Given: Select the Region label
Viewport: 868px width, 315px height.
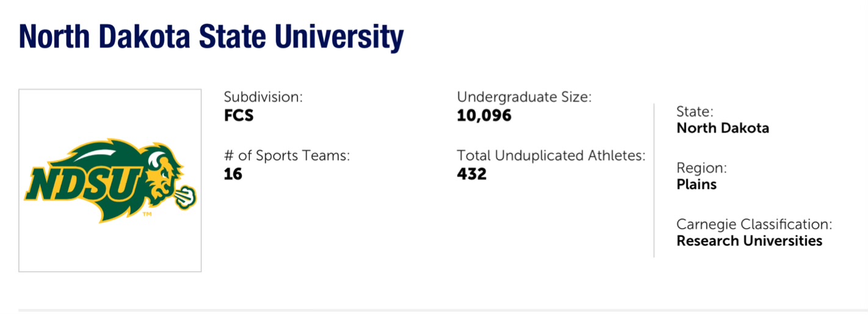Looking at the screenshot, I should click(702, 168).
